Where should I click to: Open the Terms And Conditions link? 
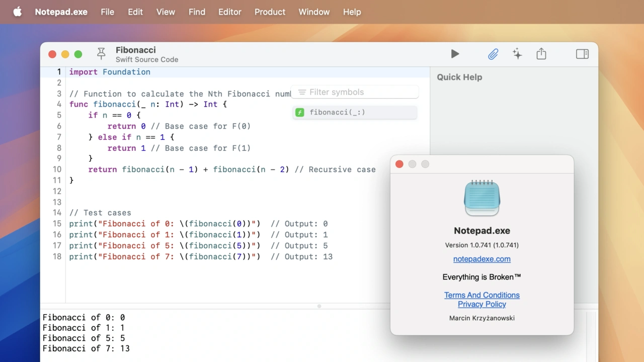pos(481,295)
